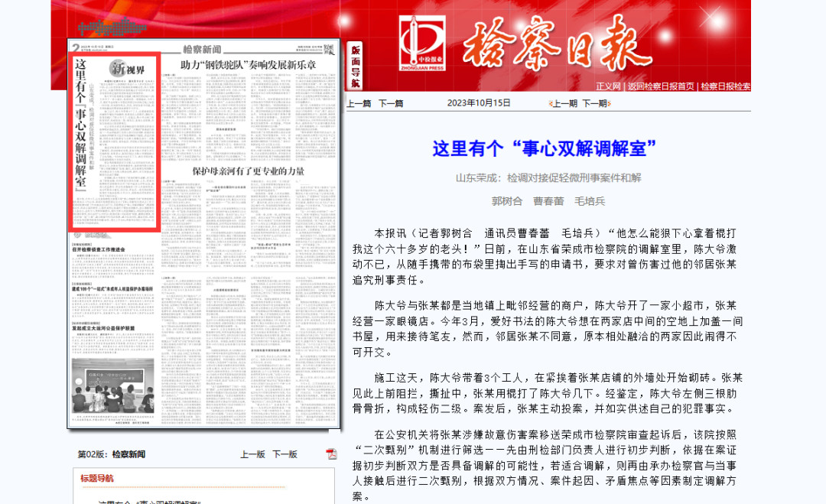826x504 pixels.
Task: Click the 标题导航 section heading
Action: [x=97, y=478]
